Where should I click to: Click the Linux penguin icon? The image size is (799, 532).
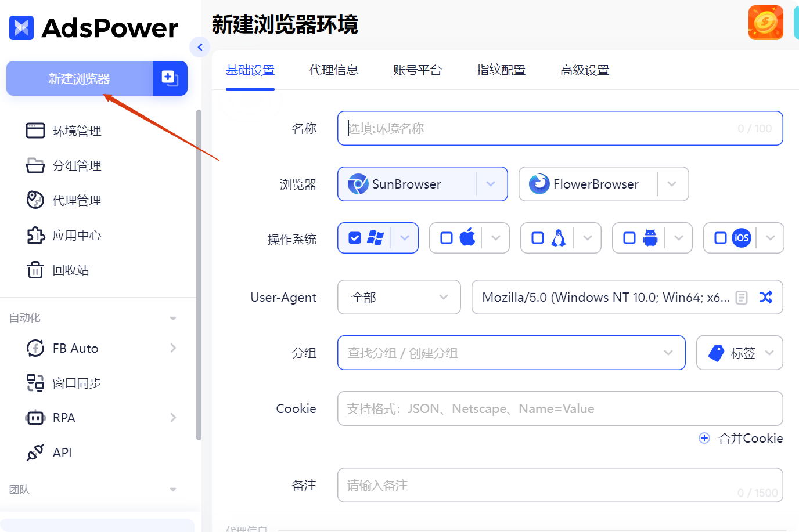point(559,238)
